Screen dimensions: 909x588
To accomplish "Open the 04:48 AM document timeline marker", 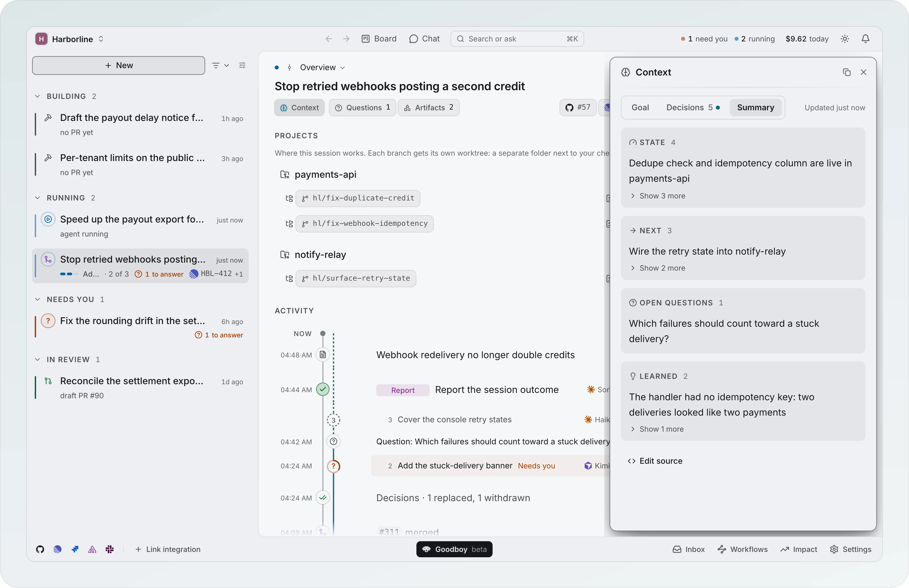I will pos(323,355).
